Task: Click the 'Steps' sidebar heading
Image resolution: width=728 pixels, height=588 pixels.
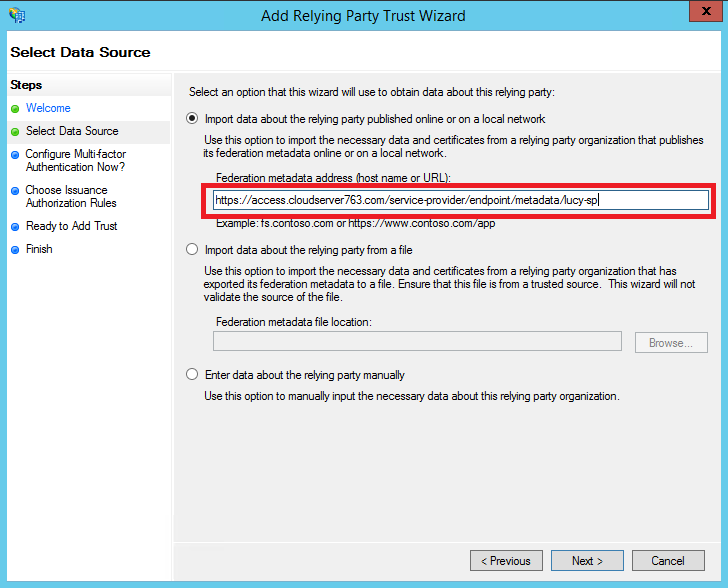Action: tap(26, 85)
